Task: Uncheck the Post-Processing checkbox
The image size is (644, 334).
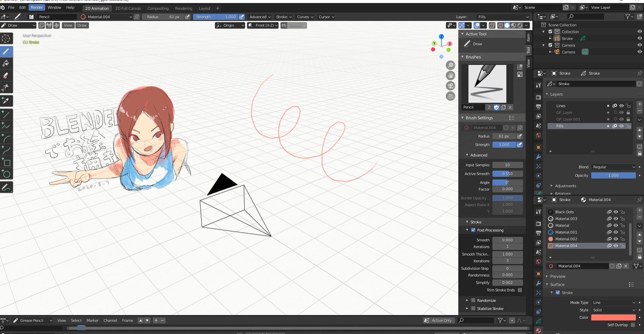Action: pyautogui.click(x=473, y=230)
